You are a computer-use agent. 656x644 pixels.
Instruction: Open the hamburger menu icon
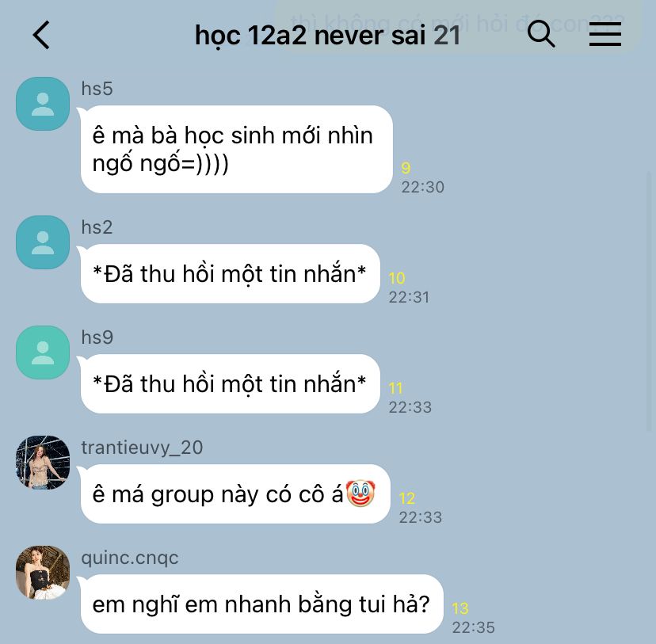605,34
